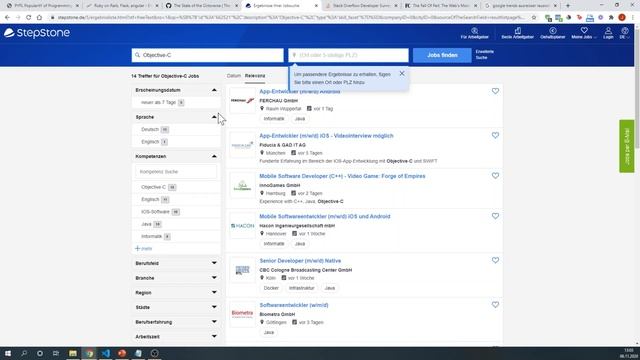Open Senior Developer (m/w/d) Native listing
This screenshot has height=360, width=640.
pos(300,261)
